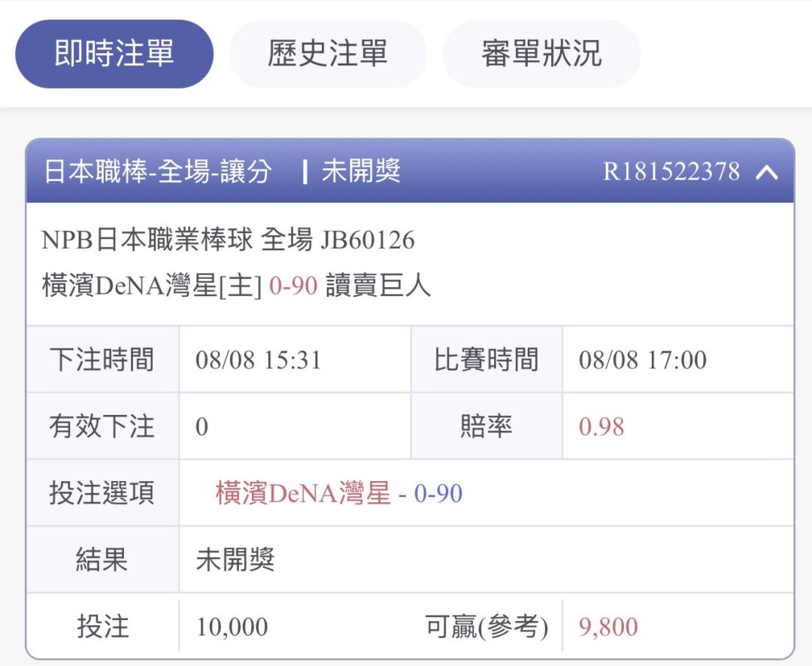Select match time 08/08 17:00
812x666 pixels.
pos(643,360)
